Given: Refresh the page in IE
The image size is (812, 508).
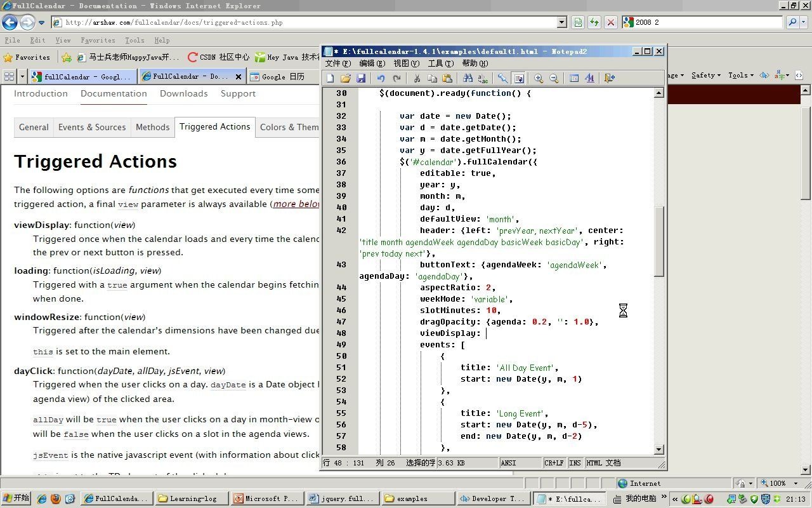Looking at the screenshot, I should (x=594, y=22).
